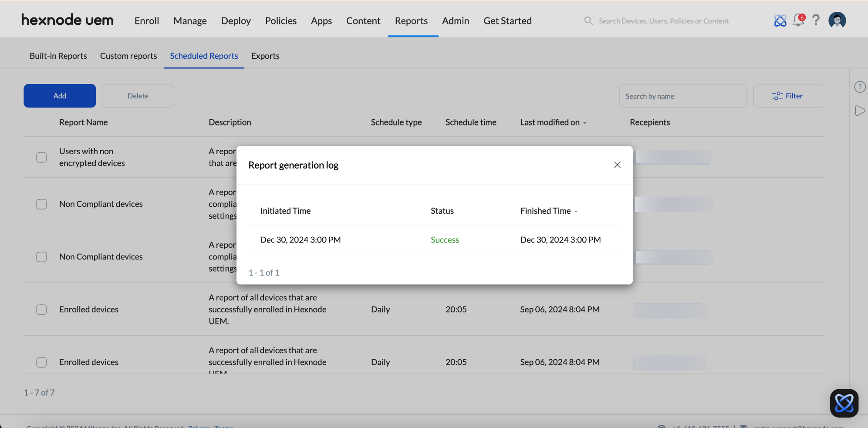Open the last Enrolled devices report

tap(89, 362)
